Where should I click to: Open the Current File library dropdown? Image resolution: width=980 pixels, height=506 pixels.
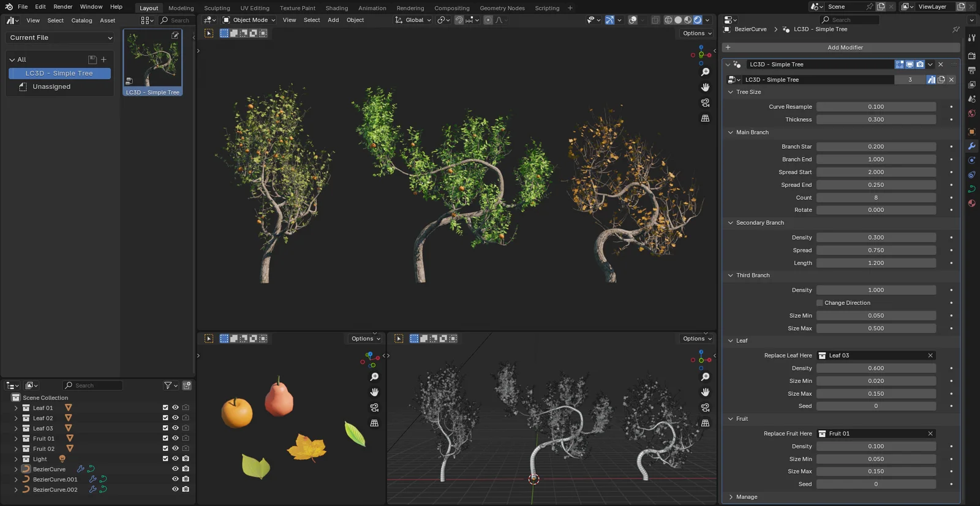[61, 37]
